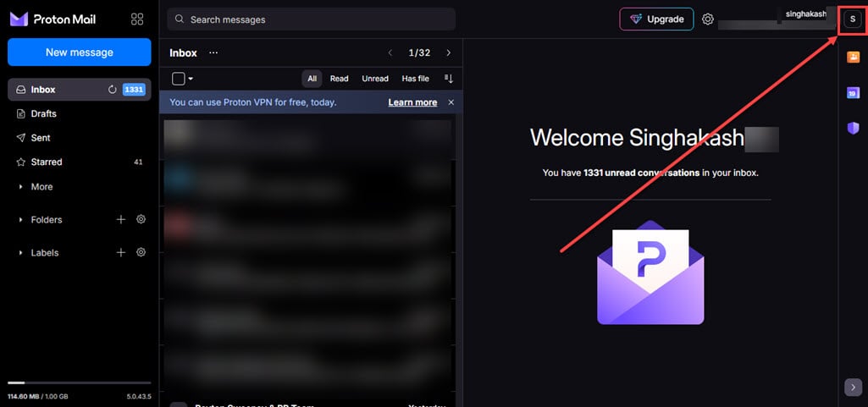Viewport: 868px width, 407px height.
Task: Tick the select-all messages checkbox
Action: (178, 79)
